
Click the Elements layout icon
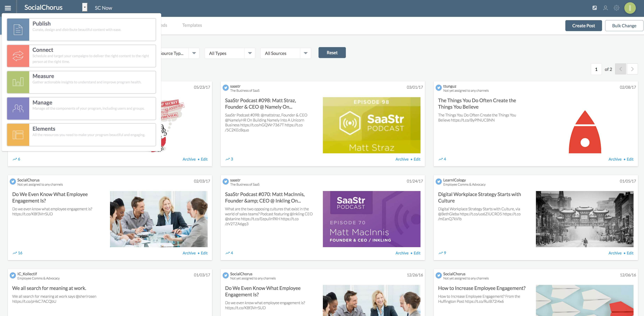(x=18, y=135)
